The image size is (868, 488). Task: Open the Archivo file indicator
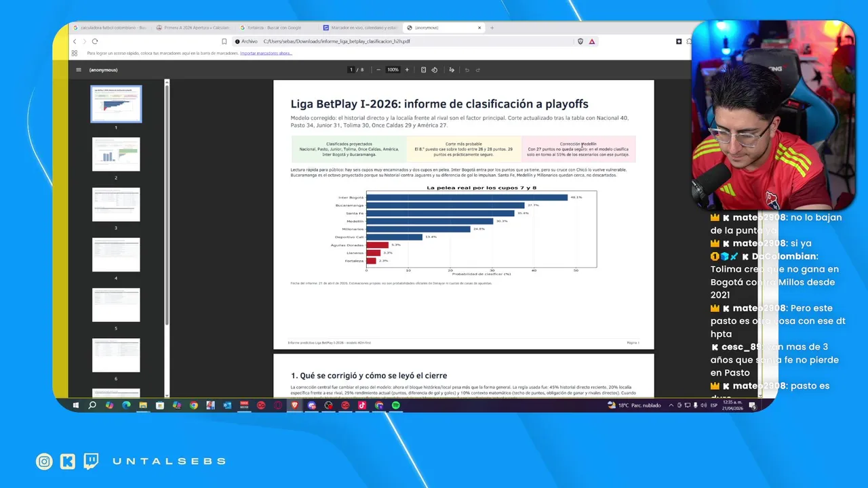click(x=245, y=41)
